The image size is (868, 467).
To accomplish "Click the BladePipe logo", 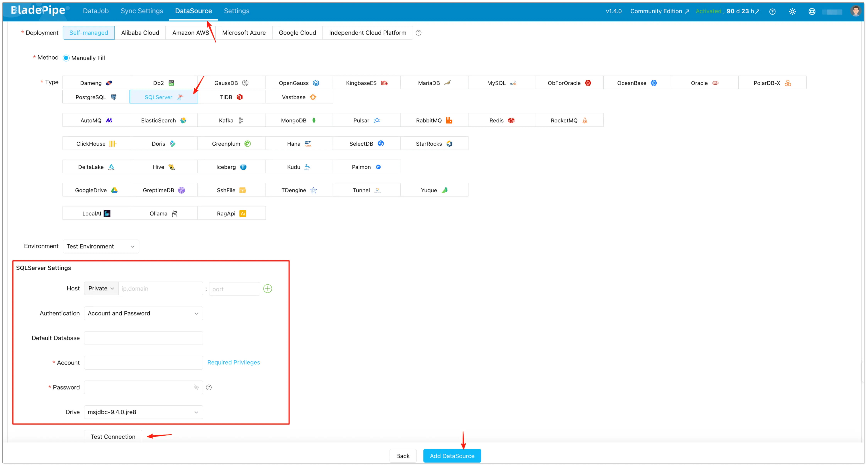I will click(x=37, y=10).
